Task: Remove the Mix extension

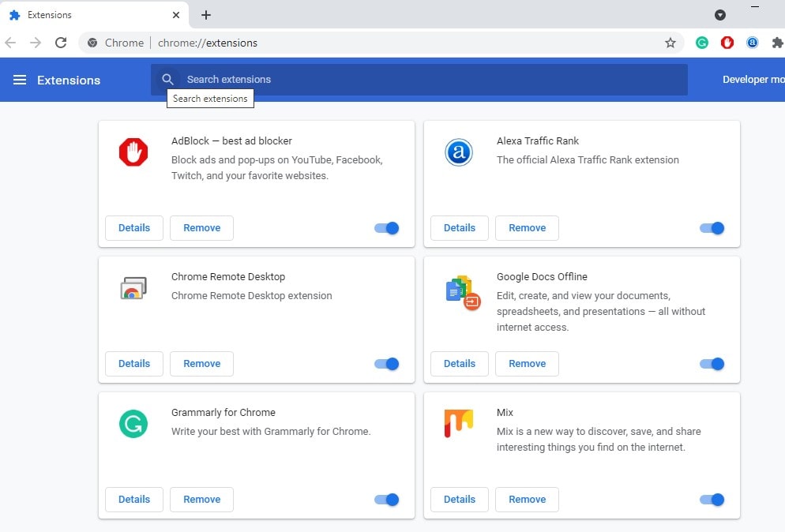Action: point(527,500)
